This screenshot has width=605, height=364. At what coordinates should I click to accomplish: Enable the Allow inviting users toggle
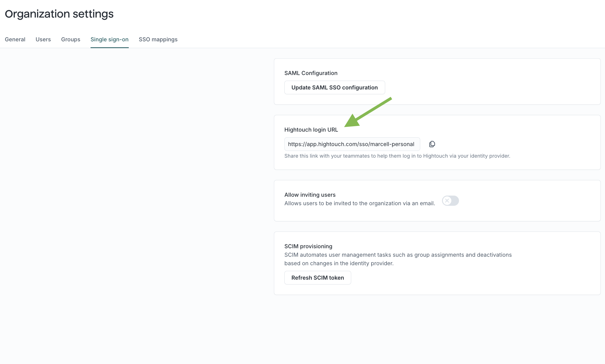pyautogui.click(x=450, y=201)
